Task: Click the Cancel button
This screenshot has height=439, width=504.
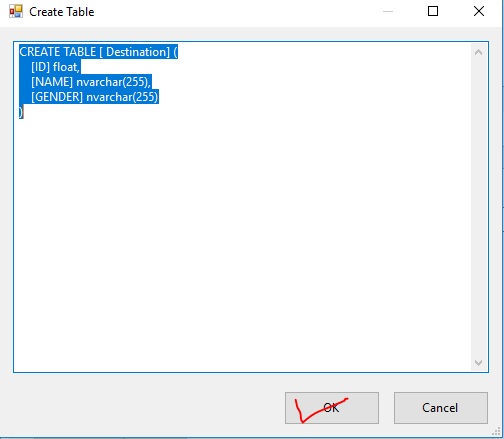Action: [x=441, y=408]
